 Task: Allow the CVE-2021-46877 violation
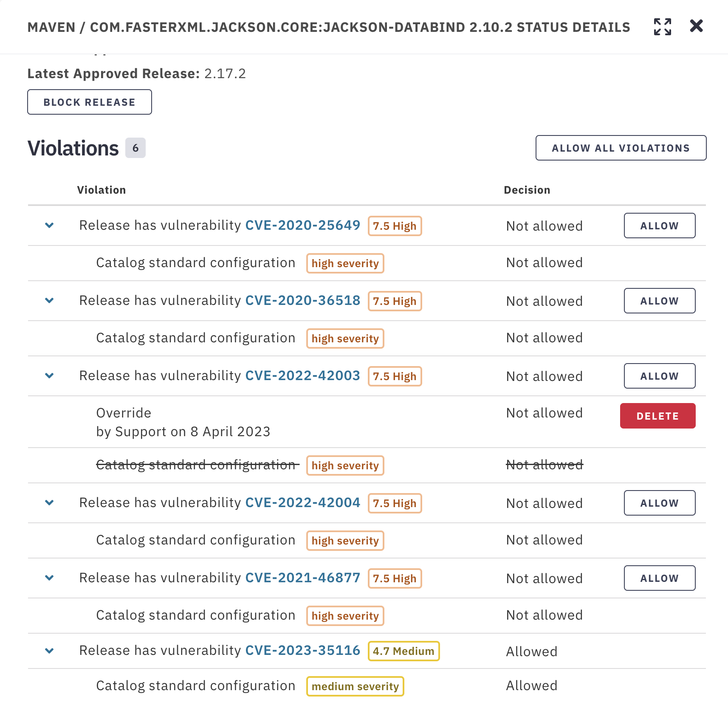[x=659, y=578]
